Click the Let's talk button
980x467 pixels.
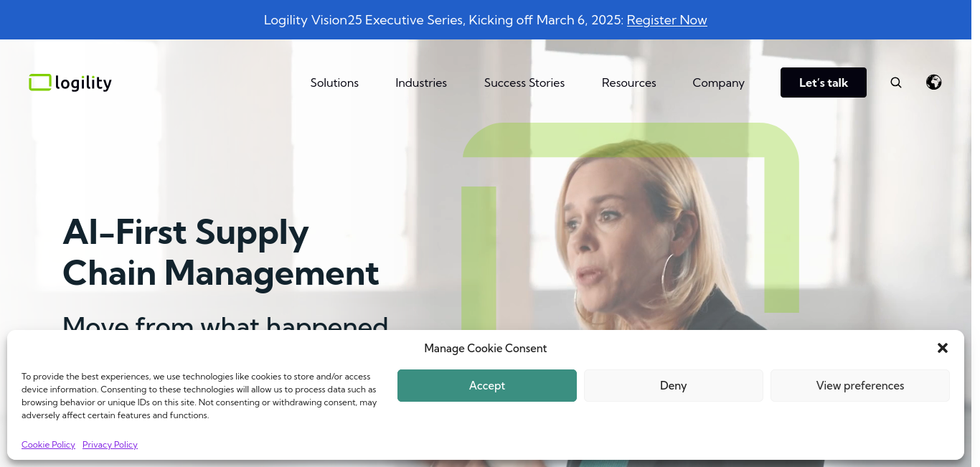click(824, 82)
